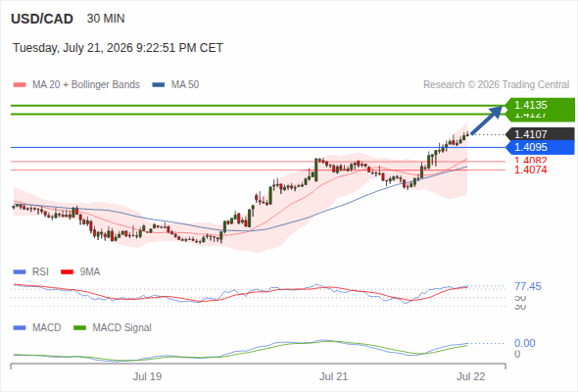Click the MA 50 blue legend swatch
578x392 pixels.
(158, 85)
